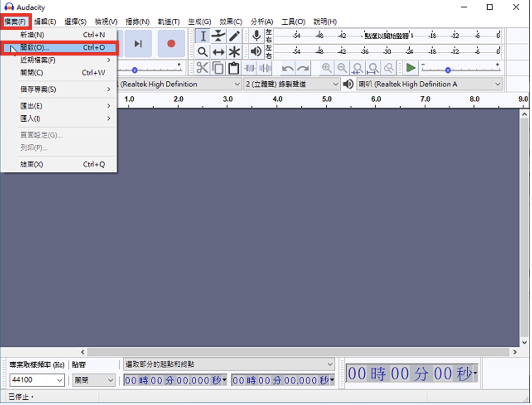Click the Fit Selection zoom icon
This screenshot has width=532, height=405.
point(358,68)
